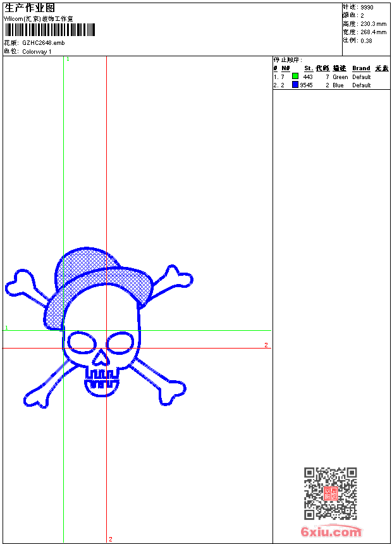Click the QR code image
392x544 pixels.
[330, 493]
